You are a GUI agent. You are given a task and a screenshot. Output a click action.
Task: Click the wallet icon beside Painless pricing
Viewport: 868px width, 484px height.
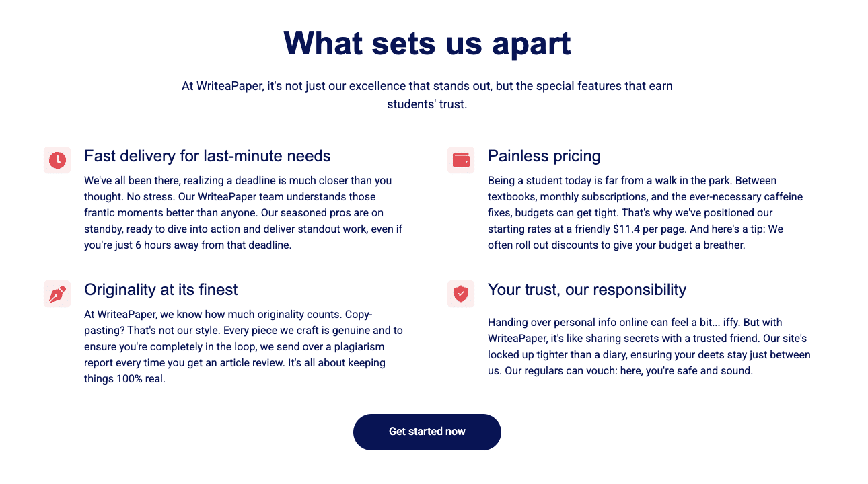coord(461,160)
